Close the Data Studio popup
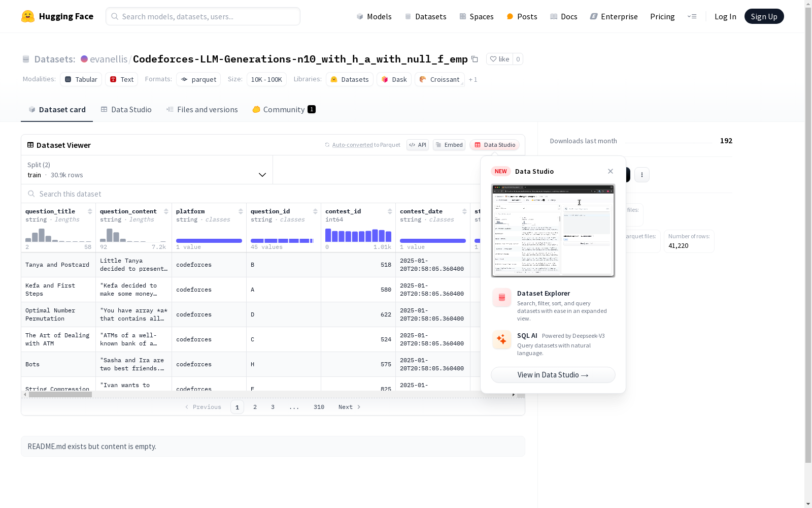The image size is (812, 508). click(611, 171)
